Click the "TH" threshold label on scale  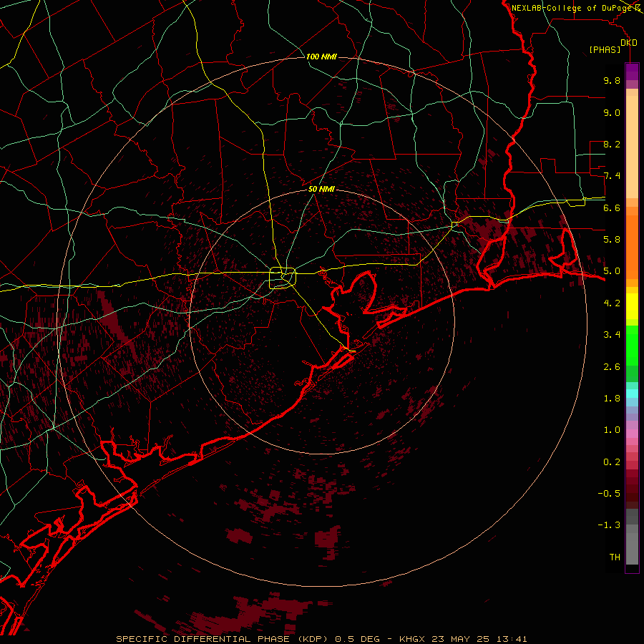coord(615,557)
